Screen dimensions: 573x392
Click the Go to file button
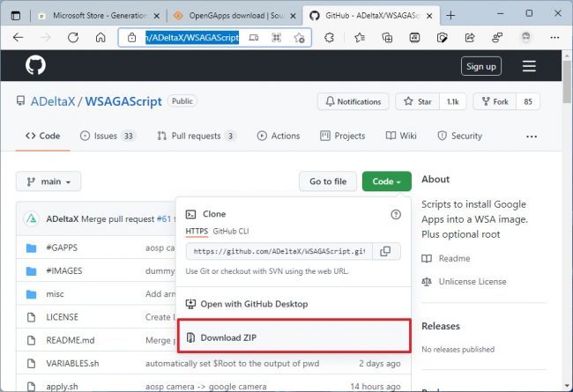point(328,181)
